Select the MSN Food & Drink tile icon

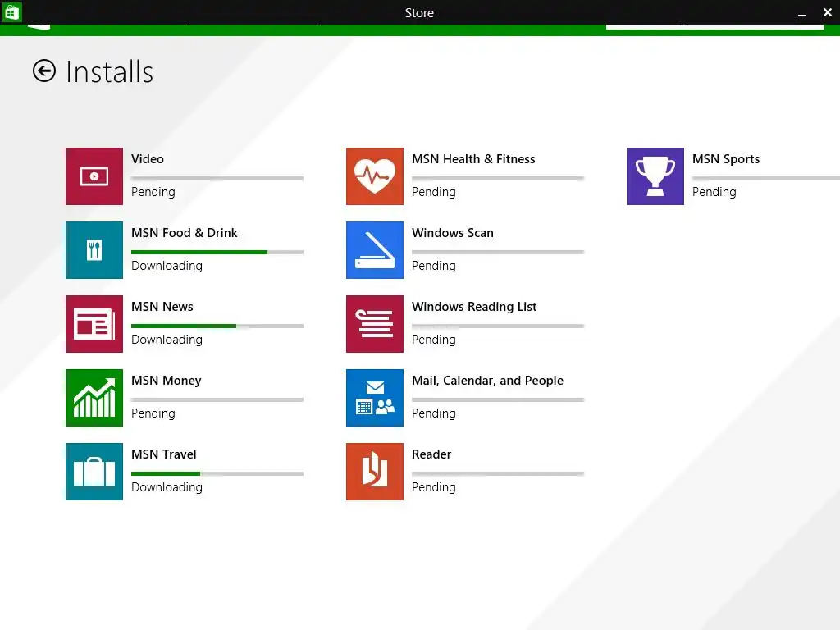pos(94,250)
